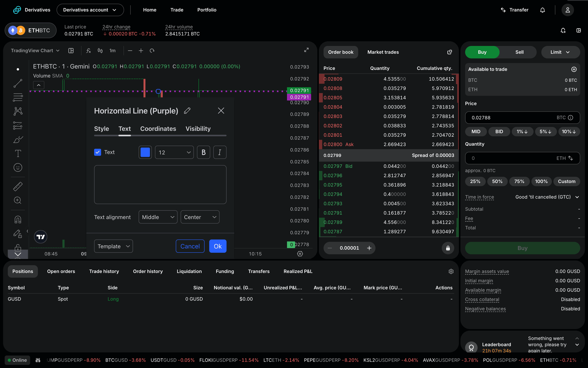This screenshot has width=588, height=368.
Task: Open price alerts bell icon
Action: [563, 30]
